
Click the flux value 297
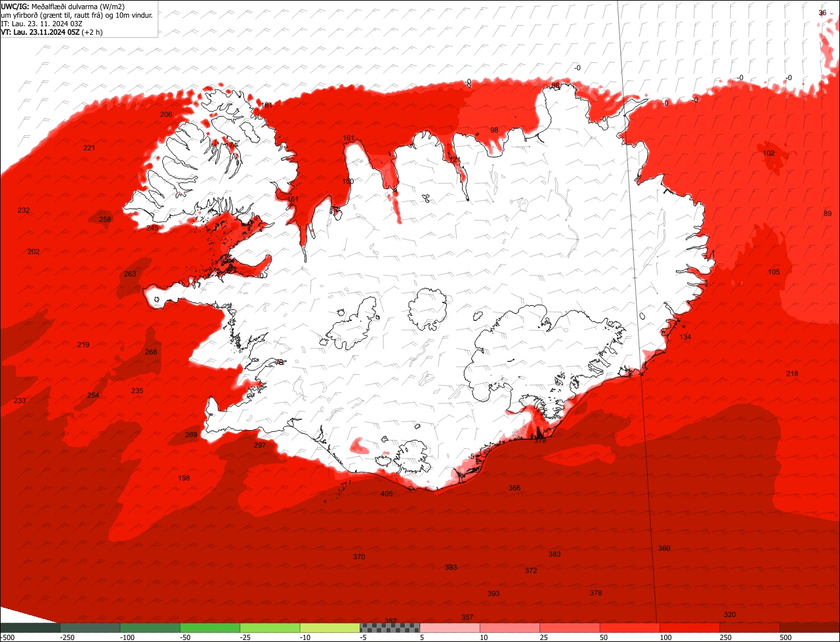point(260,445)
